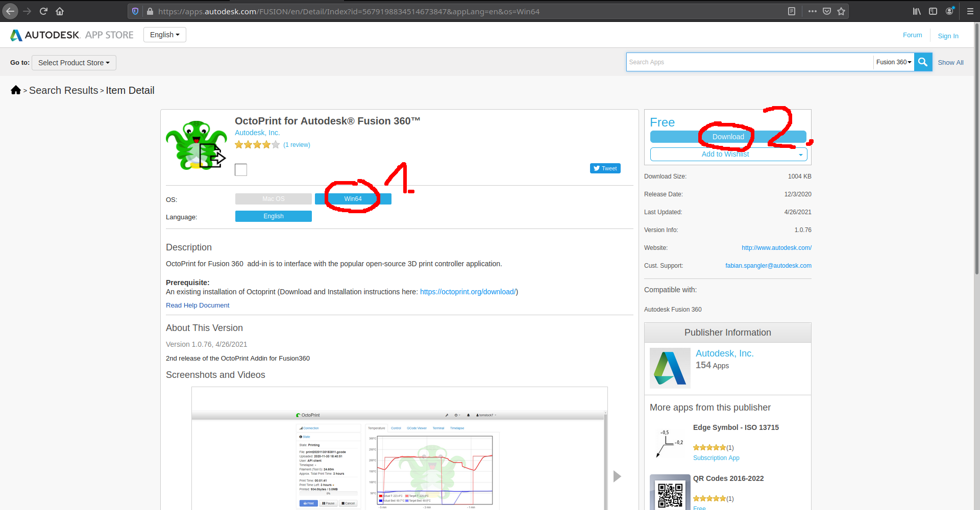The width and height of the screenshot is (980, 510).
Task: Click the Autodesk publisher logo
Action: pyautogui.click(x=670, y=368)
